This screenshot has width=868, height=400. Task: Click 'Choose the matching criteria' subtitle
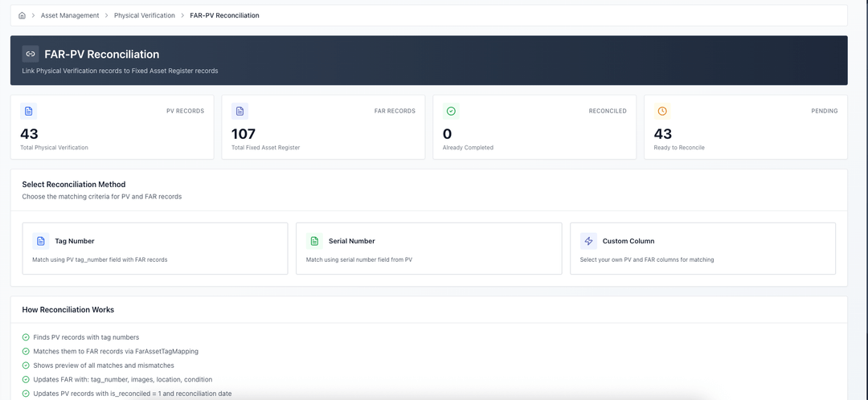pyautogui.click(x=102, y=197)
